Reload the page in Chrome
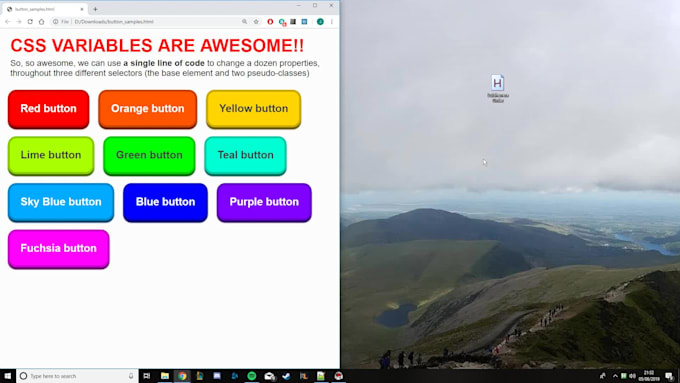680x383 pixels. (30, 22)
